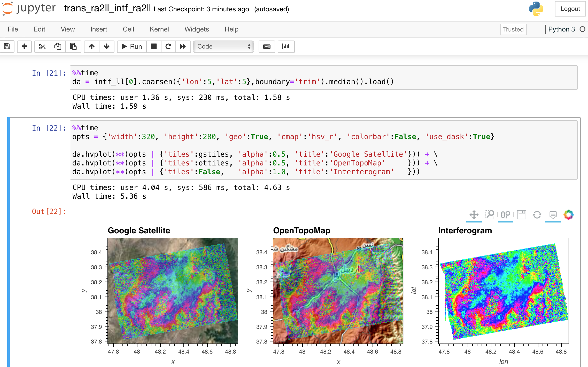This screenshot has width=588, height=367.
Task: Cut the selected cell
Action: pyautogui.click(x=42, y=47)
